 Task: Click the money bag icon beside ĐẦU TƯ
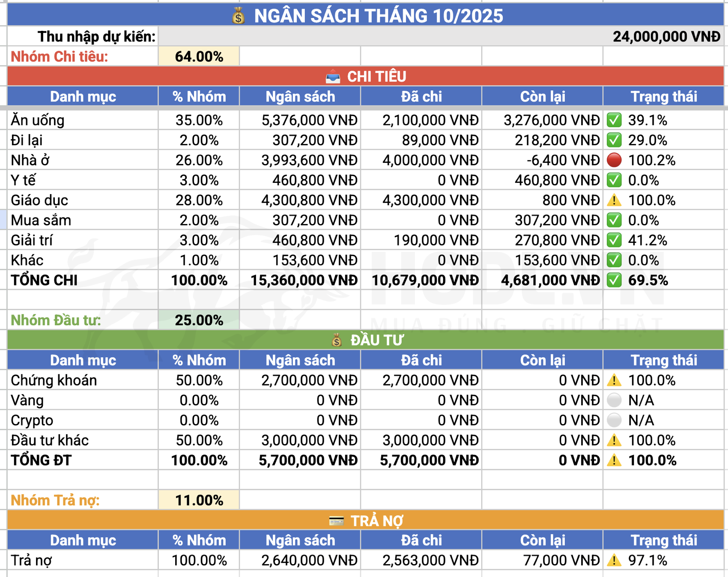(337, 341)
